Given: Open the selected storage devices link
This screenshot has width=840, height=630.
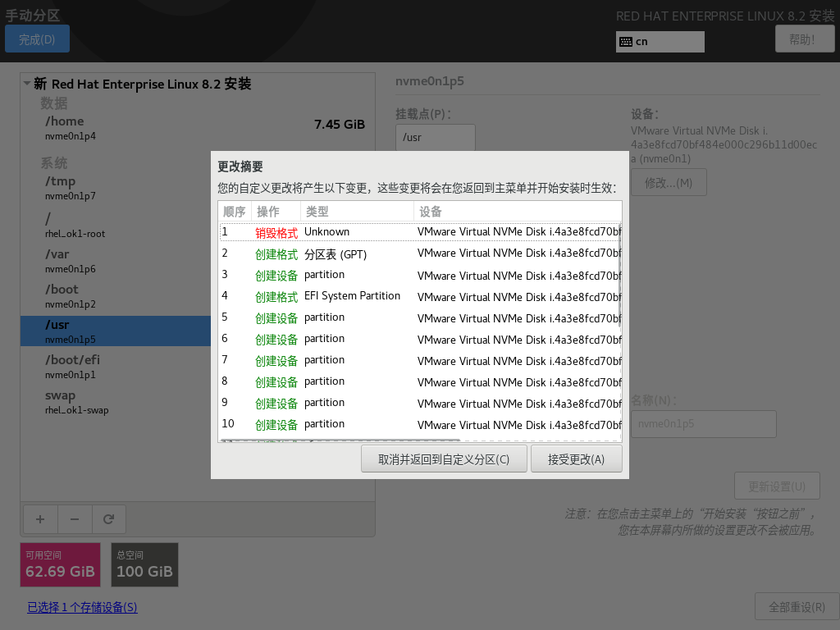Looking at the screenshot, I should [x=83, y=607].
